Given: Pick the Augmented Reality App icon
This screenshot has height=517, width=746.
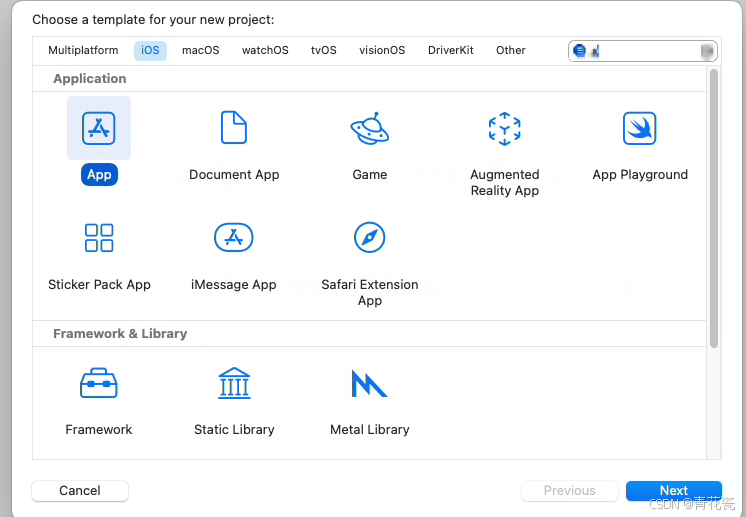Looking at the screenshot, I should click(x=504, y=128).
